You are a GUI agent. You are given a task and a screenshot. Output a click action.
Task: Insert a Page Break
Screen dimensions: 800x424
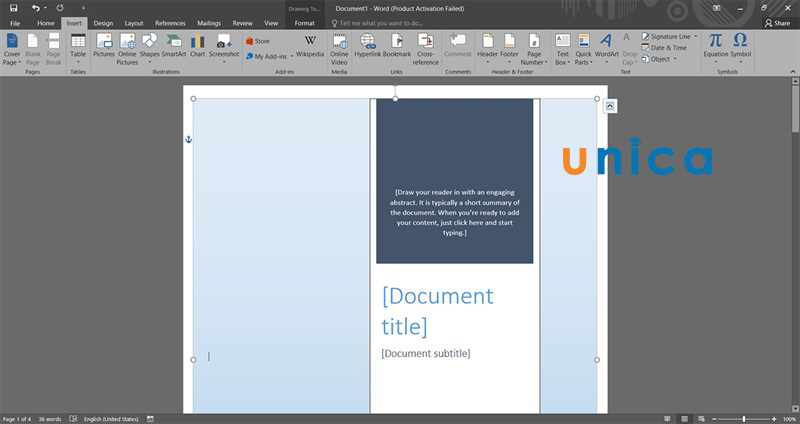click(x=54, y=49)
